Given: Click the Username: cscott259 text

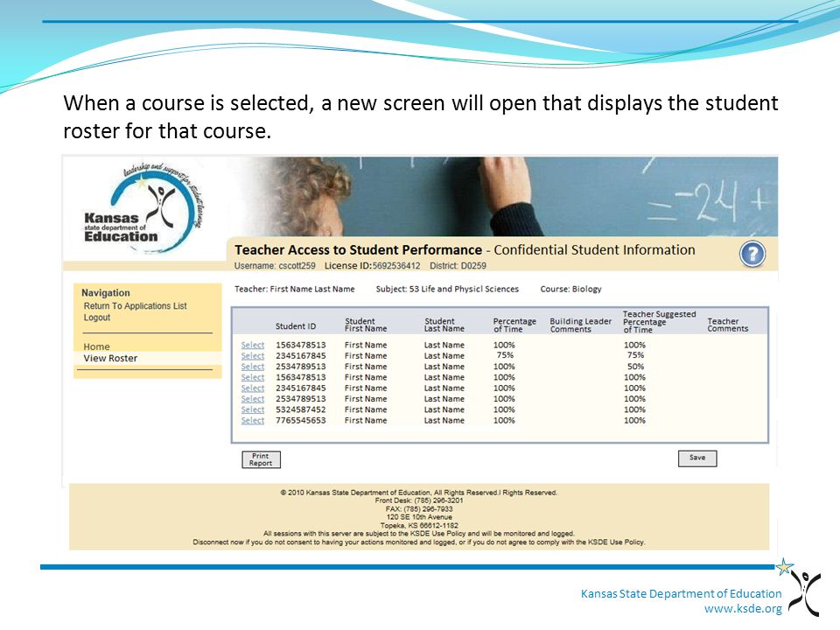Looking at the screenshot, I should point(275,266).
